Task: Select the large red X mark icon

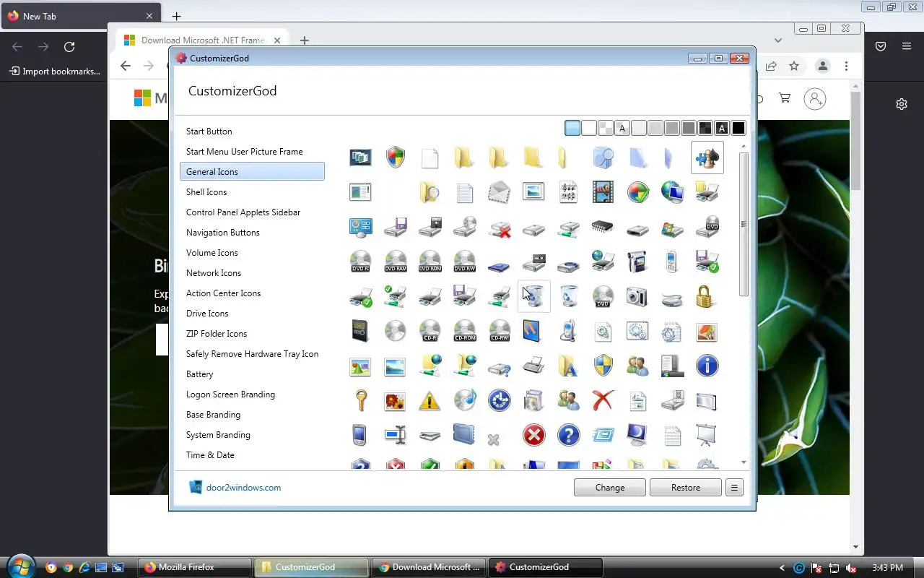Action: pyautogui.click(x=603, y=400)
